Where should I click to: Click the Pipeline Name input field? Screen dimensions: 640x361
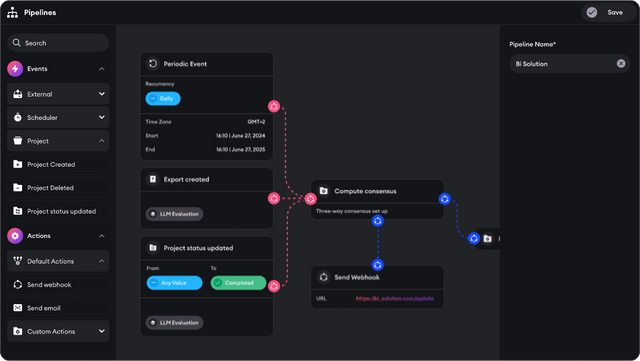(x=570, y=64)
